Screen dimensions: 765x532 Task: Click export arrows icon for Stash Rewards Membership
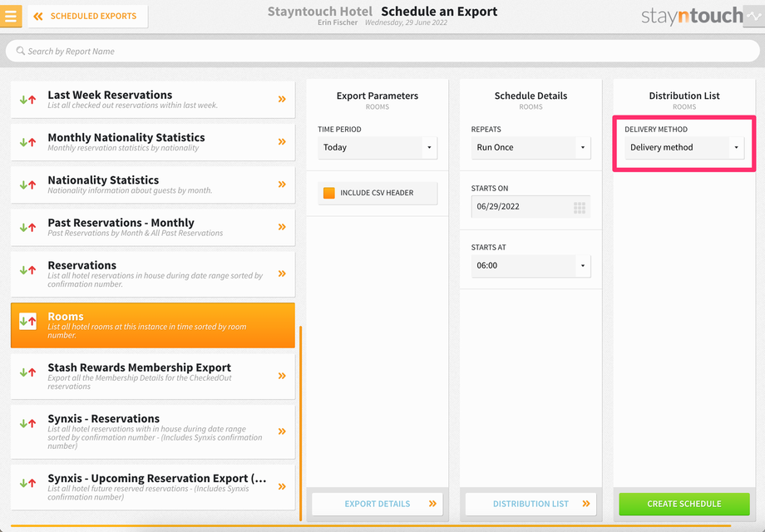(x=27, y=372)
